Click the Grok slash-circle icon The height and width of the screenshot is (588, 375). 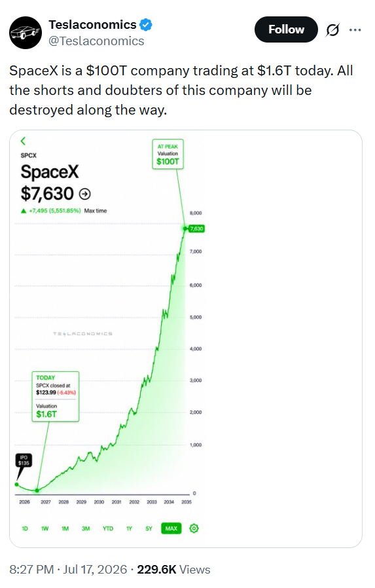click(x=332, y=29)
